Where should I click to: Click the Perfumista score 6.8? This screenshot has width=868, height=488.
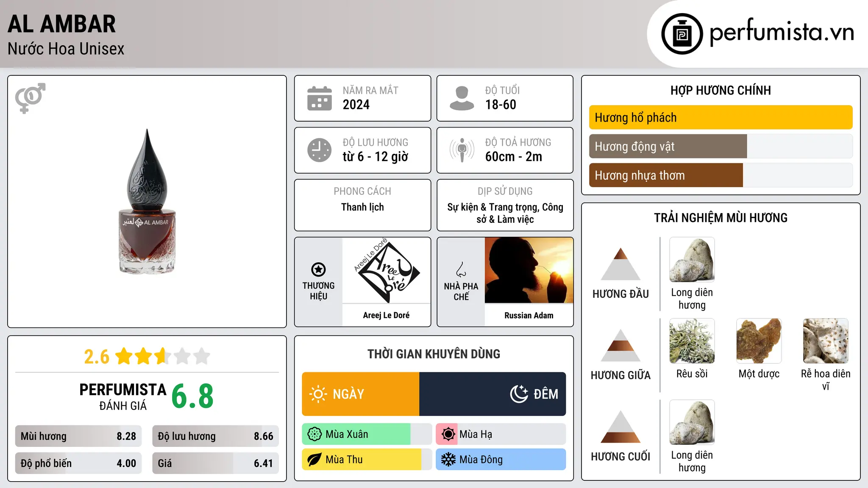[x=192, y=396]
